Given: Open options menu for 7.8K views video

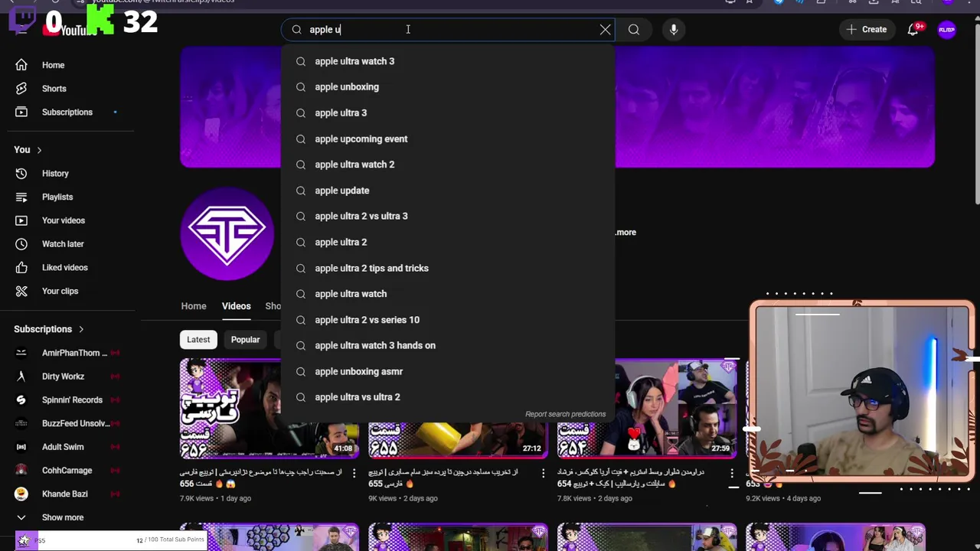Looking at the screenshot, I should point(731,474).
